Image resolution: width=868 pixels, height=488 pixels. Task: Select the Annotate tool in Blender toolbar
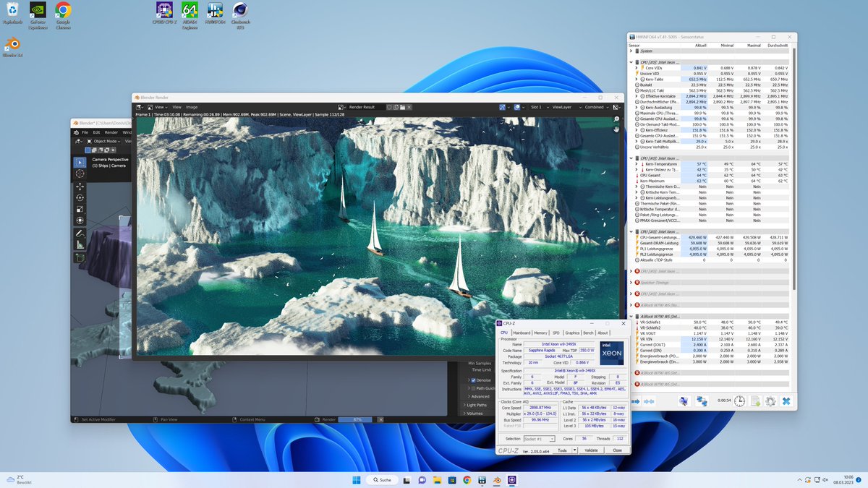80,234
